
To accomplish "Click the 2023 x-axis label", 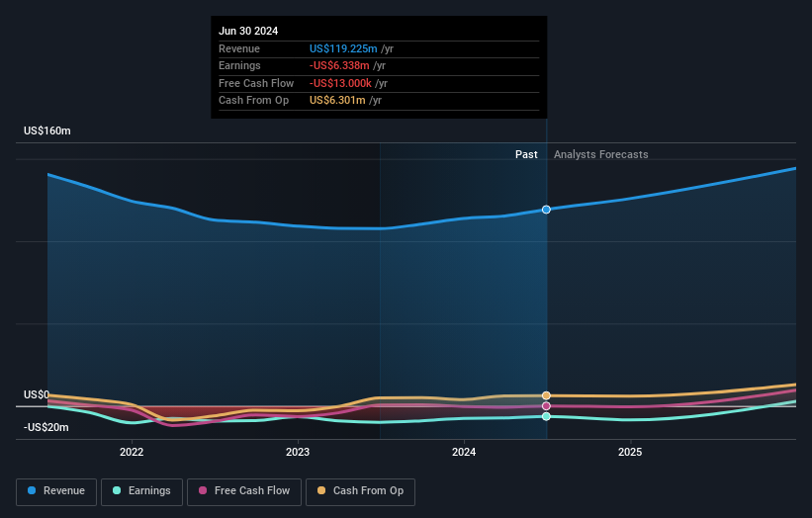I will point(298,452).
